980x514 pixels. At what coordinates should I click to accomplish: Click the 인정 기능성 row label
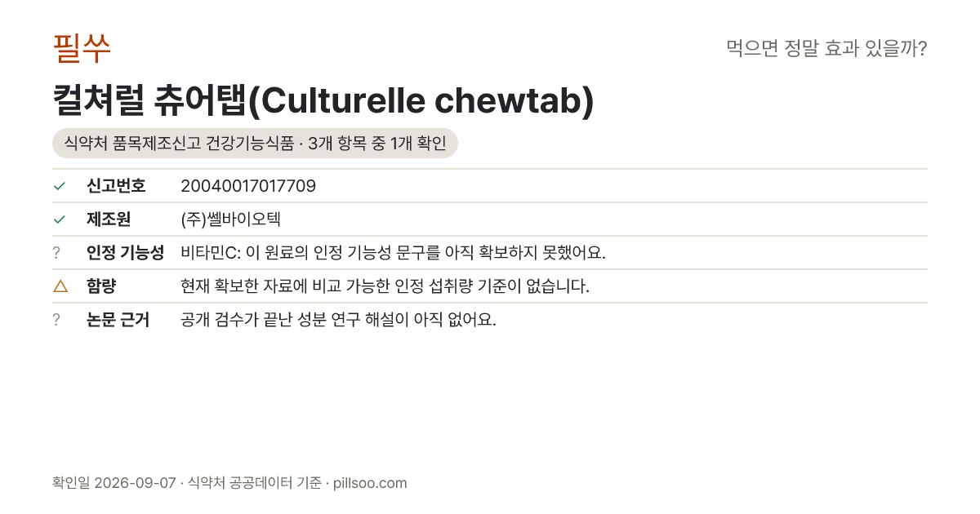coord(125,253)
